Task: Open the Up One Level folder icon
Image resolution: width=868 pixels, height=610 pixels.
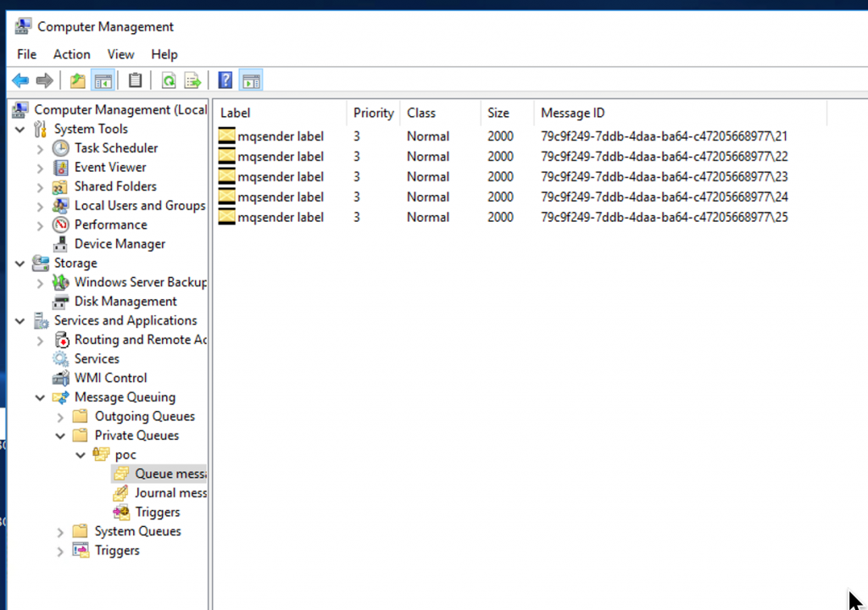Action: pos(75,80)
